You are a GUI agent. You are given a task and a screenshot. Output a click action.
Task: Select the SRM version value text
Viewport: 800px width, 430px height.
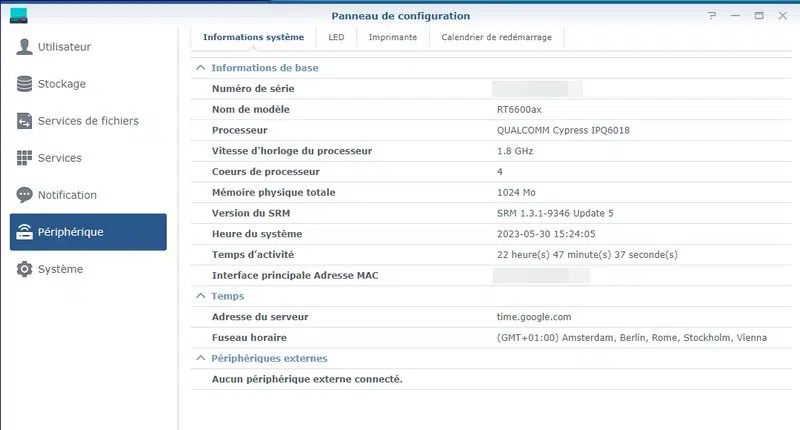point(555,213)
